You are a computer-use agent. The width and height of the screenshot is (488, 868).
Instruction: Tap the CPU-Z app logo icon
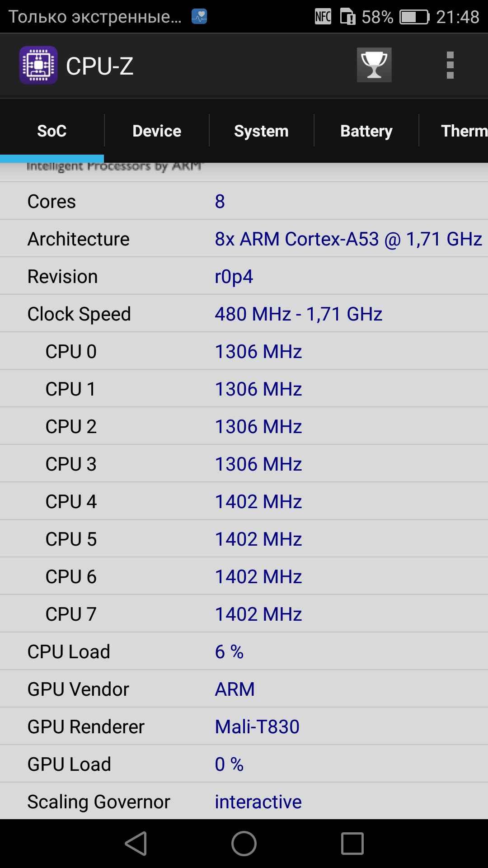pyautogui.click(x=38, y=65)
